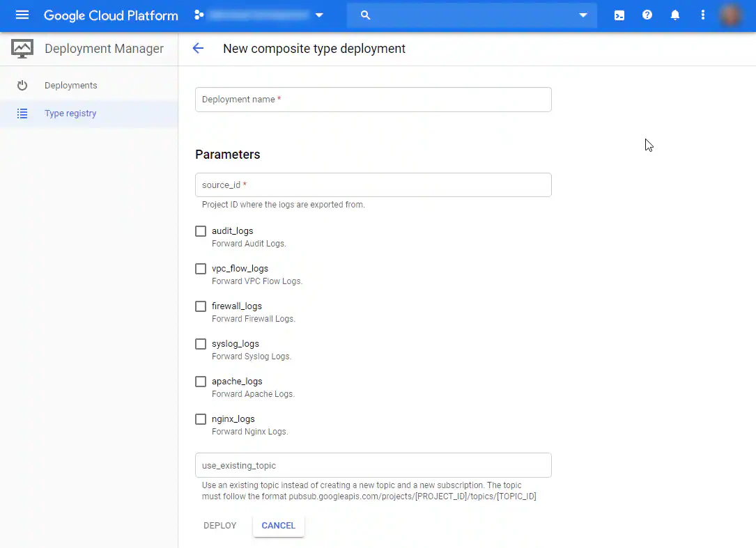Click 'Forward Nginx Logs.' description
The image size is (756, 548).
249,431
